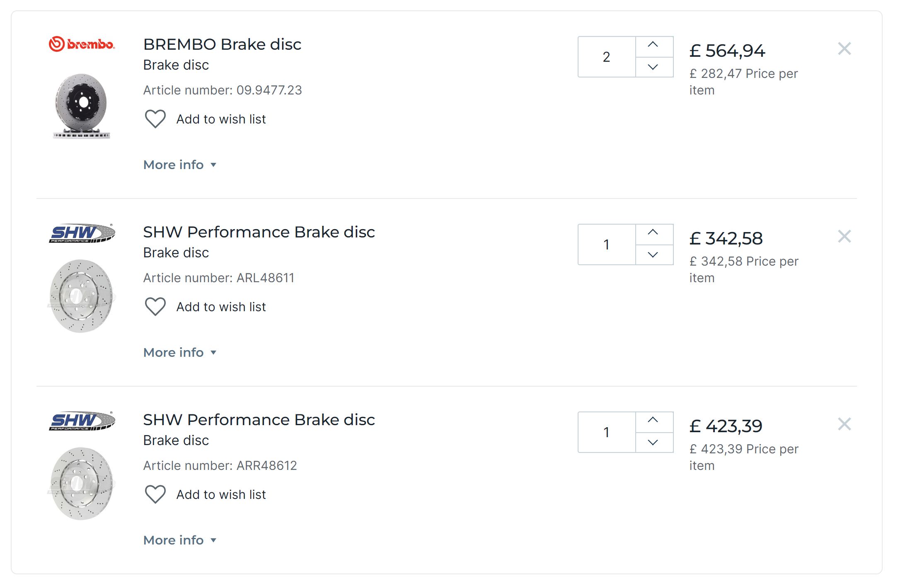
Task: Decrease quantity of BREMBO Brake disc
Action: (x=653, y=67)
